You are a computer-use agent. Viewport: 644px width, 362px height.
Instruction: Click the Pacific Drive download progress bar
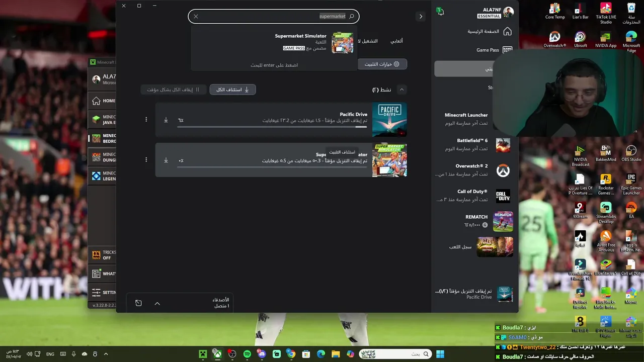click(x=272, y=127)
